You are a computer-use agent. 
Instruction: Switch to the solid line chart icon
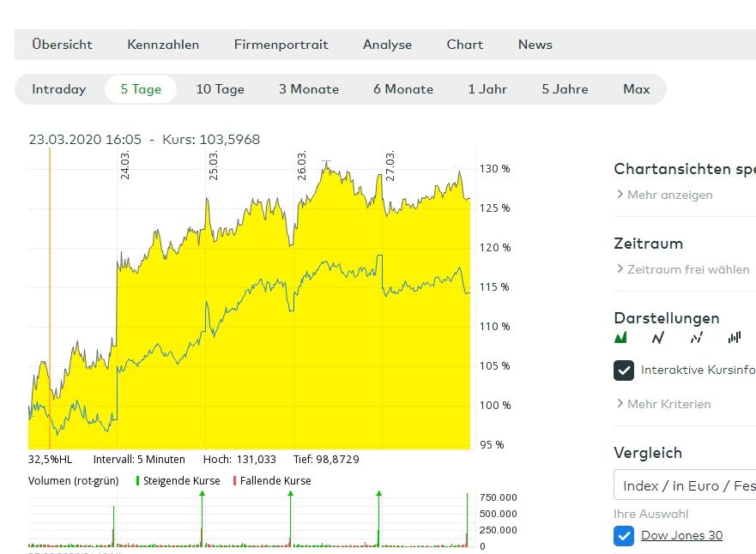click(x=658, y=338)
